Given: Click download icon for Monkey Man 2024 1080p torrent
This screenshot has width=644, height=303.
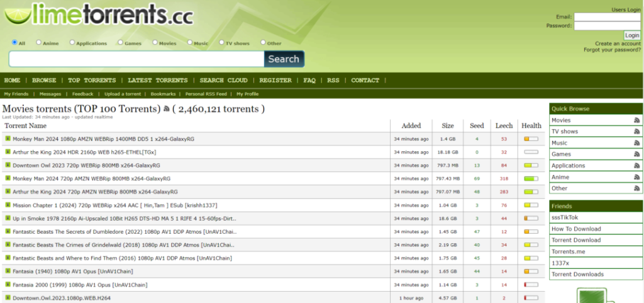Looking at the screenshot, I should (x=8, y=139).
